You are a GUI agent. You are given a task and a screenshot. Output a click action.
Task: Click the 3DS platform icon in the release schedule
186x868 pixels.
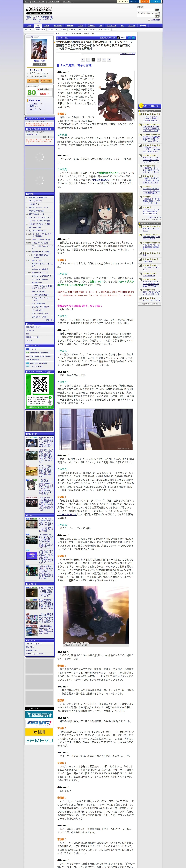click(27, 366)
